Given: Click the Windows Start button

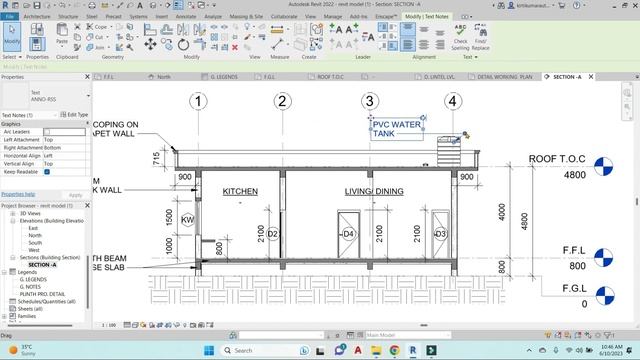Looking at the screenshot, I should tap(209, 350).
